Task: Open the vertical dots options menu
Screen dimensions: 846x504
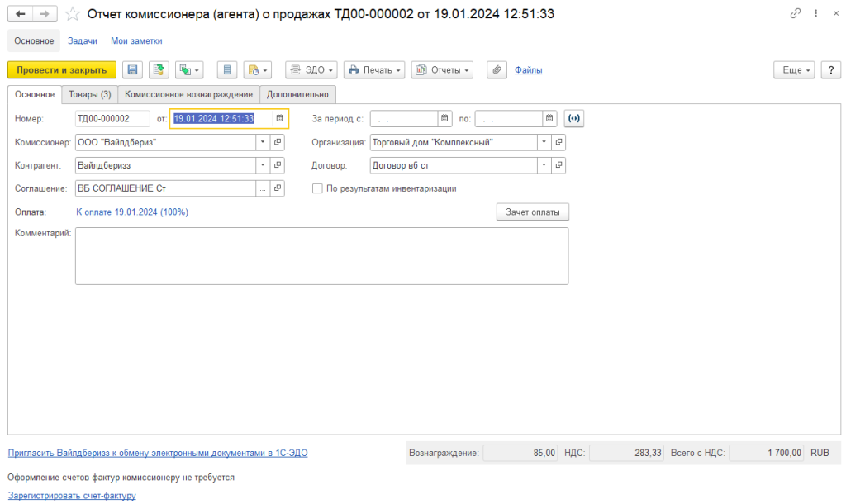Action: click(815, 13)
